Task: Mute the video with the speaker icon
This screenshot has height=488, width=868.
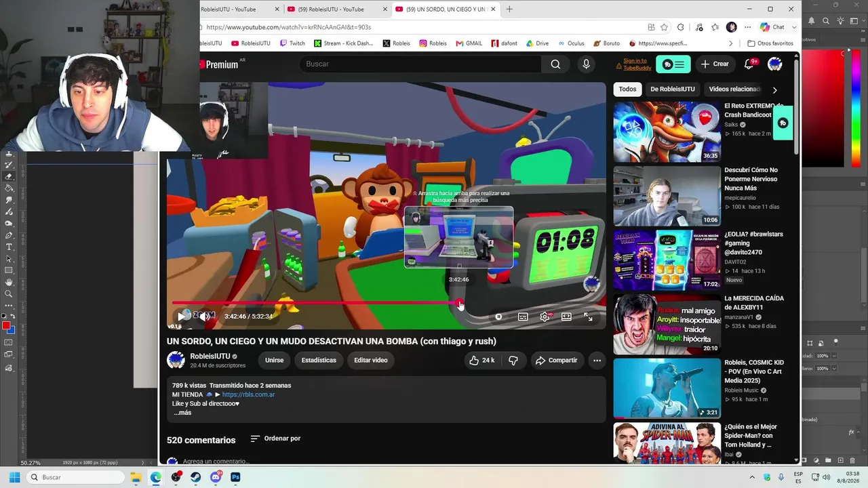Action: 203,317
